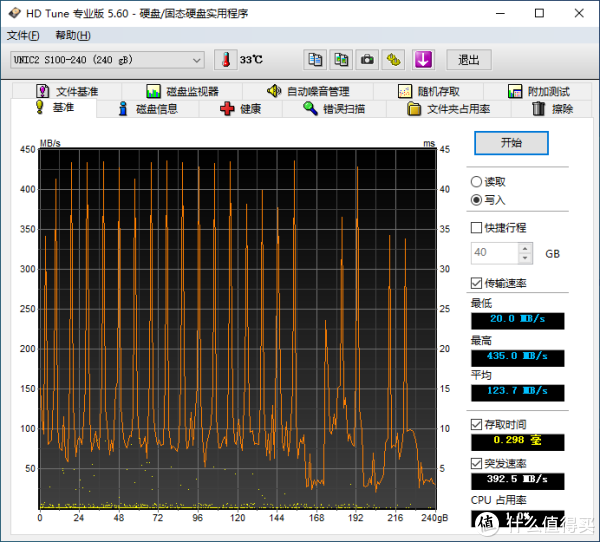Screen dimensions: 600x542
Task: Toggle the 突发速率 checkbox
Action: click(x=476, y=464)
